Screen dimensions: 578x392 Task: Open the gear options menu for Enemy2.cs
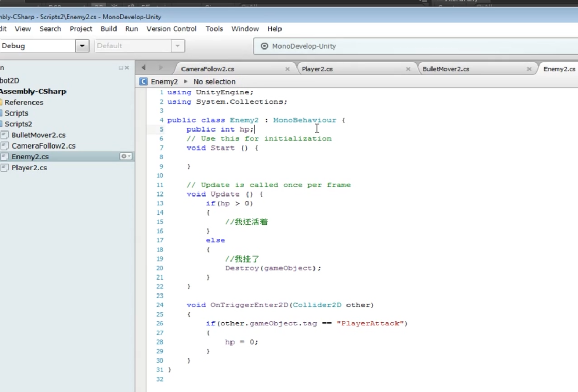pyautogui.click(x=126, y=156)
